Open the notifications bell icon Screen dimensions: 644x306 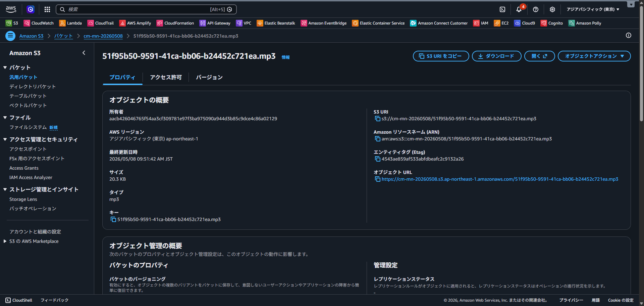(519, 9)
